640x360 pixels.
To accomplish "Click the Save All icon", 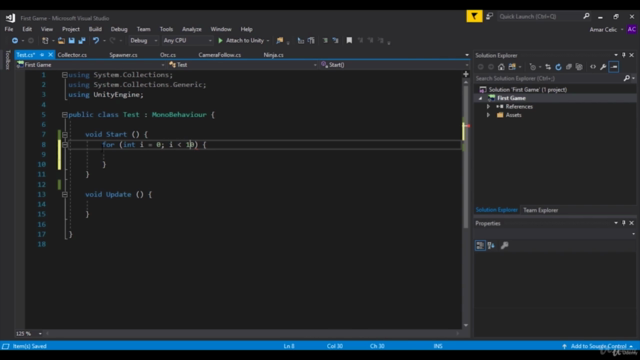I will coord(82,40).
